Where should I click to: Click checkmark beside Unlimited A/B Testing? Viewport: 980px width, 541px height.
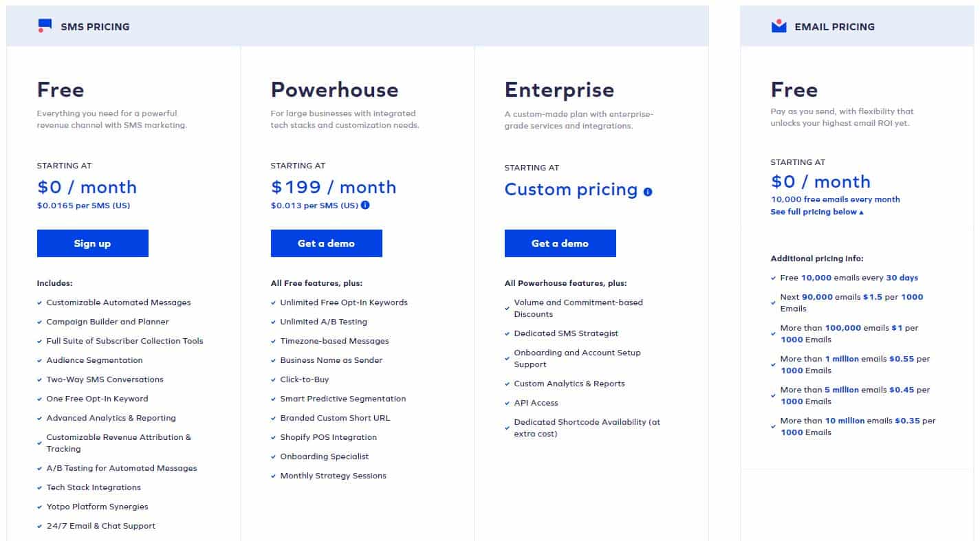[274, 322]
